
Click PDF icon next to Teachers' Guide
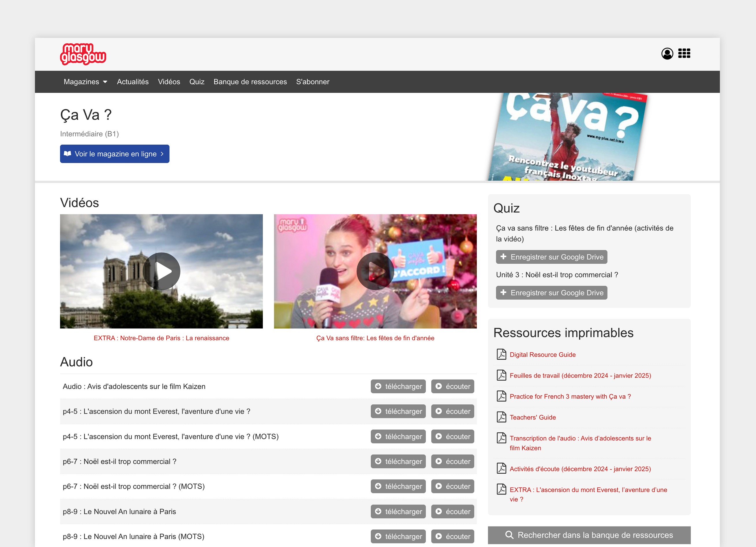[501, 417]
